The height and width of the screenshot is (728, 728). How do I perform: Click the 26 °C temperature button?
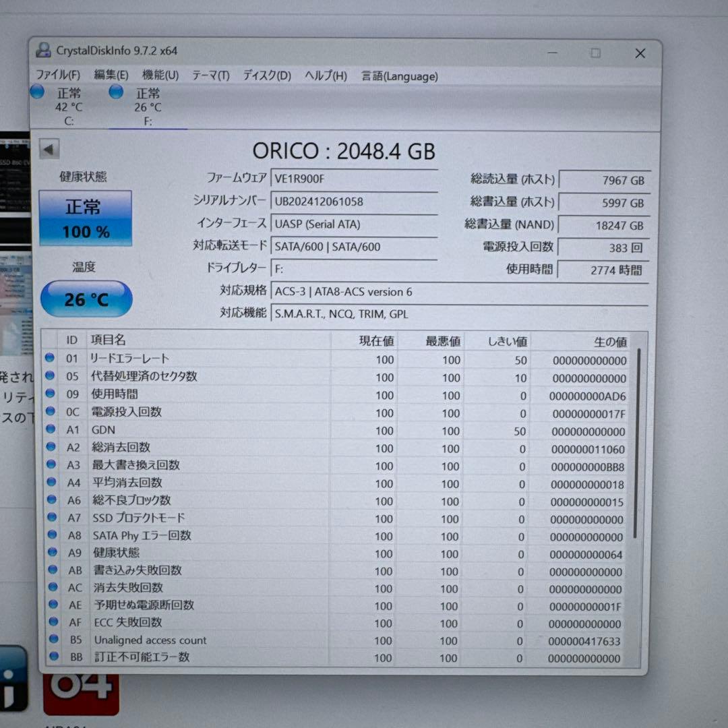[x=86, y=299]
